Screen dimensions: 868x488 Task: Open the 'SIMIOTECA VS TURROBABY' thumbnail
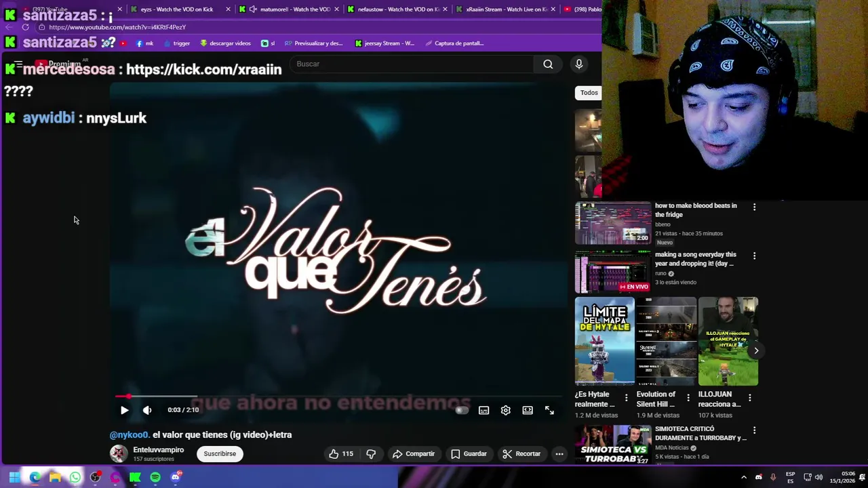pos(613,445)
